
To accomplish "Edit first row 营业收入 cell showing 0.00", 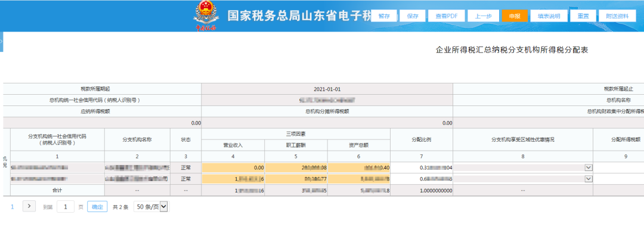I will coord(233,167).
